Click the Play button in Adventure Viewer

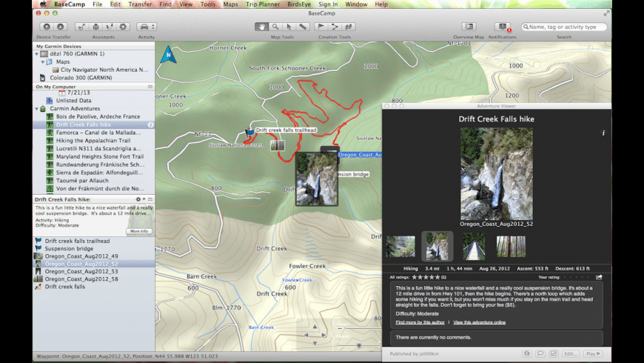[593, 353]
